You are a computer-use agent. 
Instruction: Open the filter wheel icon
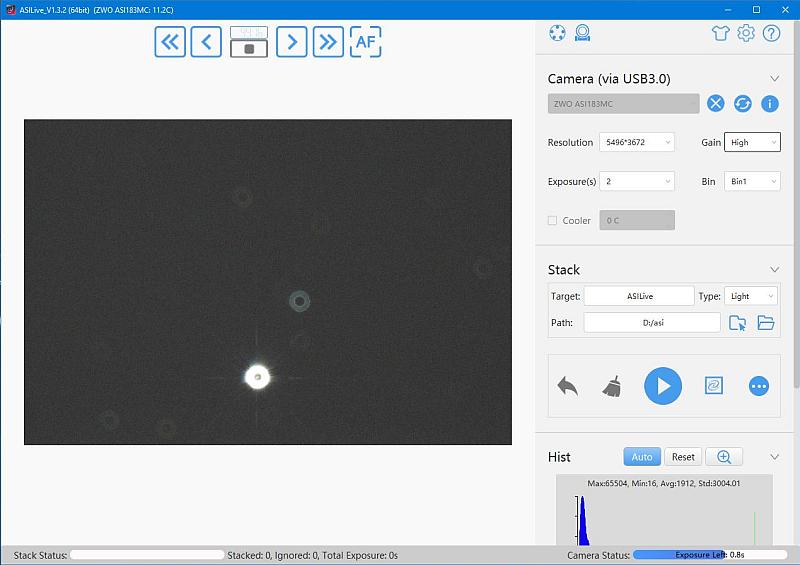click(x=557, y=33)
